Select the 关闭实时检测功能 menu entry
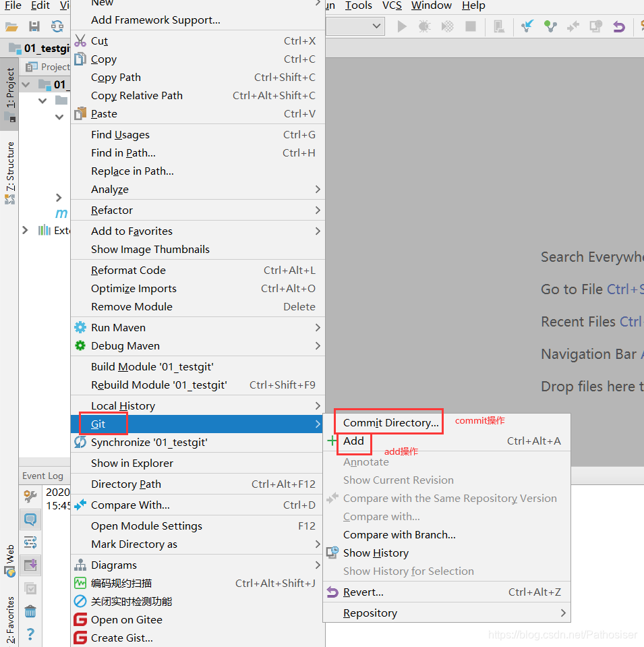 (198, 602)
